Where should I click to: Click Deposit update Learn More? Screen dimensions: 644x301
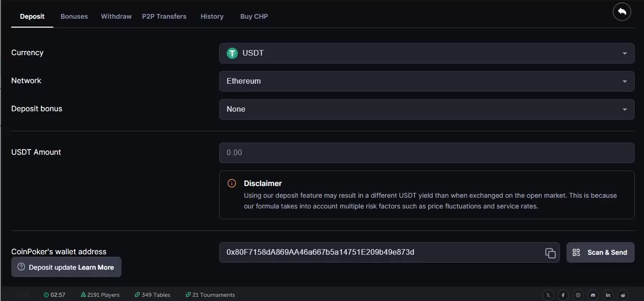click(66, 267)
